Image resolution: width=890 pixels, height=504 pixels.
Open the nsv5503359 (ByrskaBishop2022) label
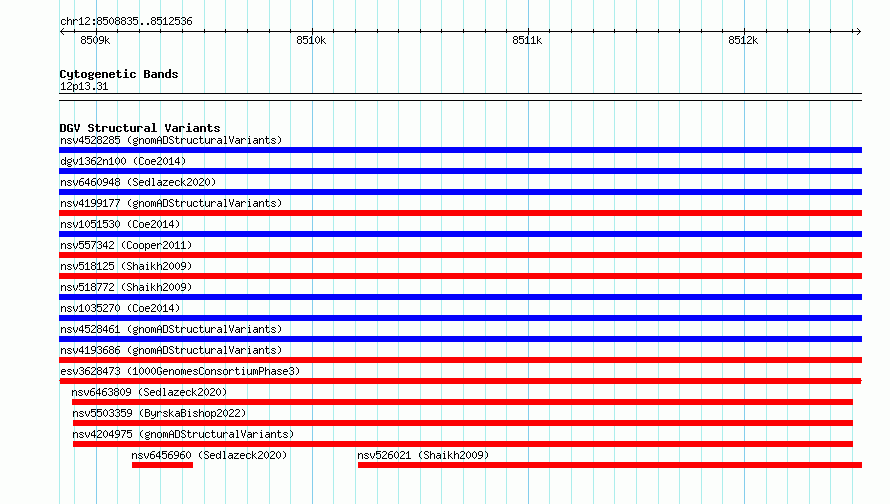pos(159,413)
